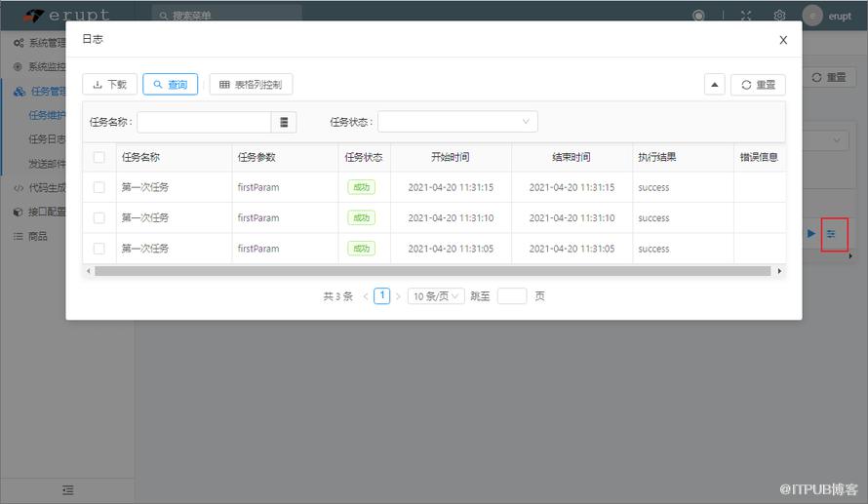Open 系统管理 in the sidebar
Viewport: 868px width, 504px height.
(39, 43)
